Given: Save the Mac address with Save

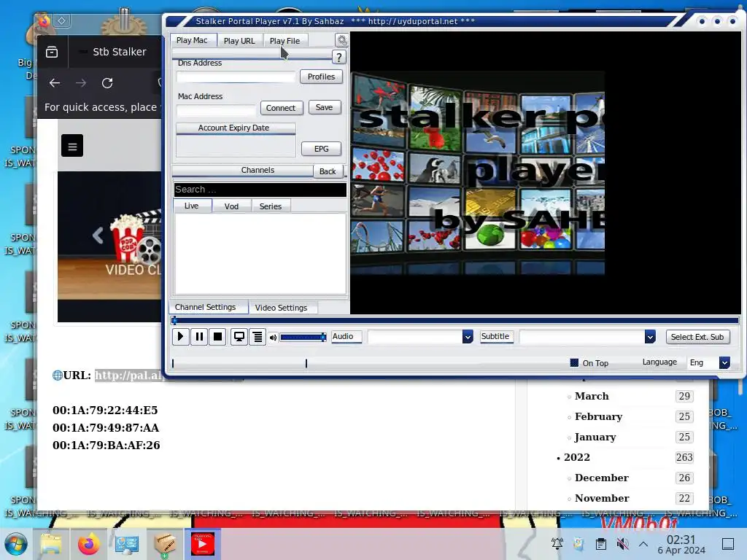Looking at the screenshot, I should (324, 107).
